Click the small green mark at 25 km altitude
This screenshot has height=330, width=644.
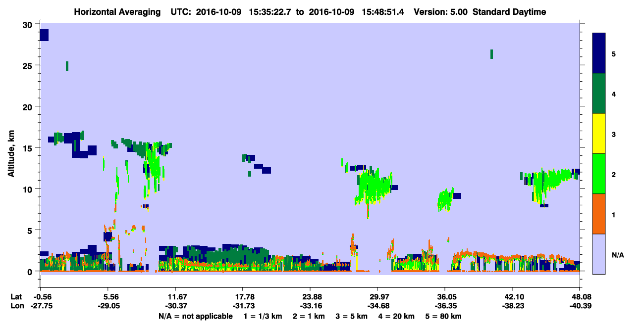[67, 66]
